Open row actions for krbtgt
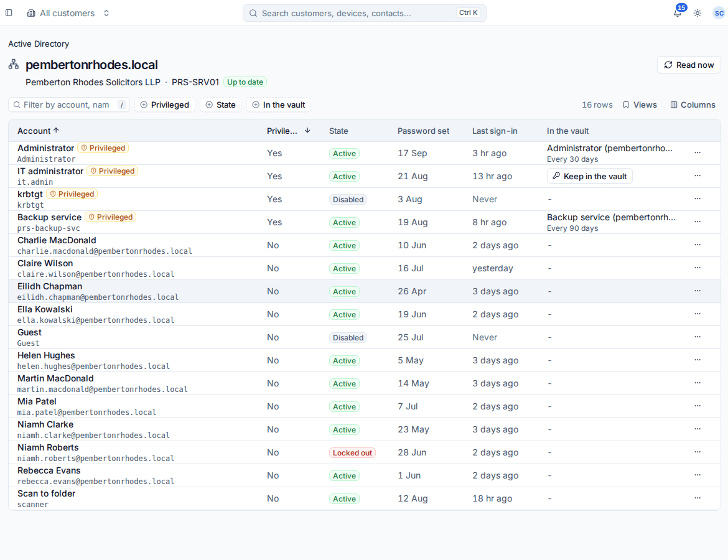This screenshot has width=728, height=560. point(698,198)
